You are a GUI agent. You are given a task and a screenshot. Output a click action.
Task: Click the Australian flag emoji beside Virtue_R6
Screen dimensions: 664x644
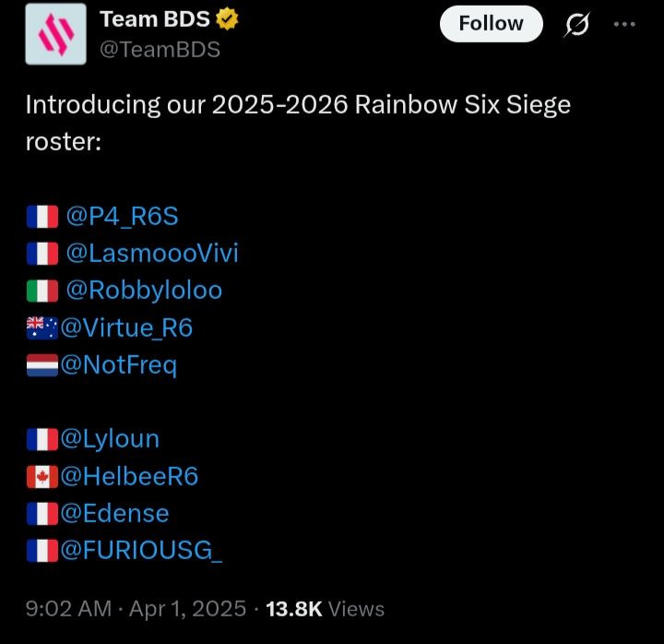[x=41, y=328]
